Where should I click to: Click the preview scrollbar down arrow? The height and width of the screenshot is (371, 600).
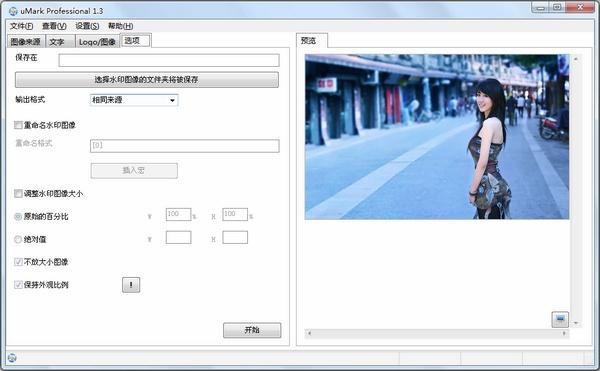[576, 324]
